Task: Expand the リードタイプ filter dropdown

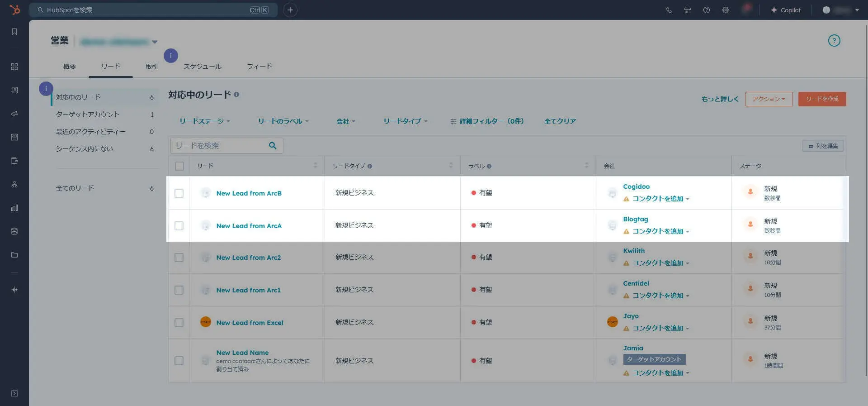Action: tap(405, 121)
